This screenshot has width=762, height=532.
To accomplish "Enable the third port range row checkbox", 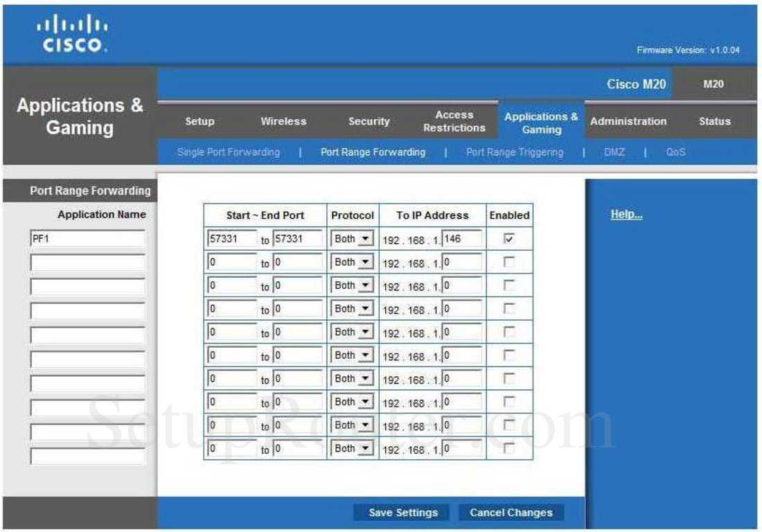I will 509,285.
